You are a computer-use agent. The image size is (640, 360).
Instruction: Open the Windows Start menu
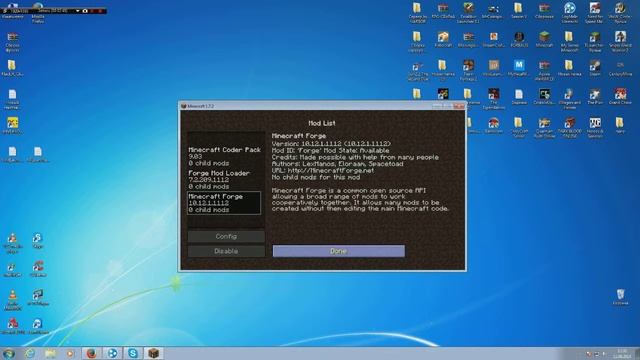[x=9, y=353]
